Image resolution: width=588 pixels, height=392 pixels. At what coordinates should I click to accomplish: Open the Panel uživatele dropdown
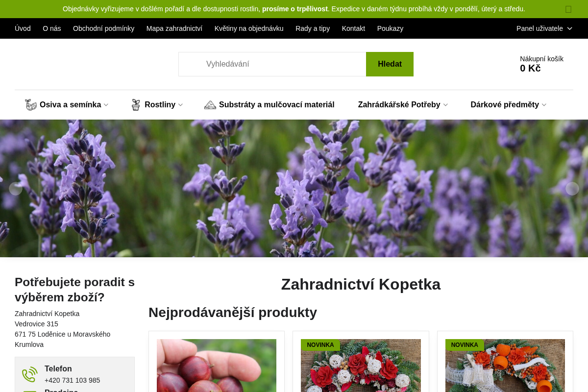click(x=544, y=28)
